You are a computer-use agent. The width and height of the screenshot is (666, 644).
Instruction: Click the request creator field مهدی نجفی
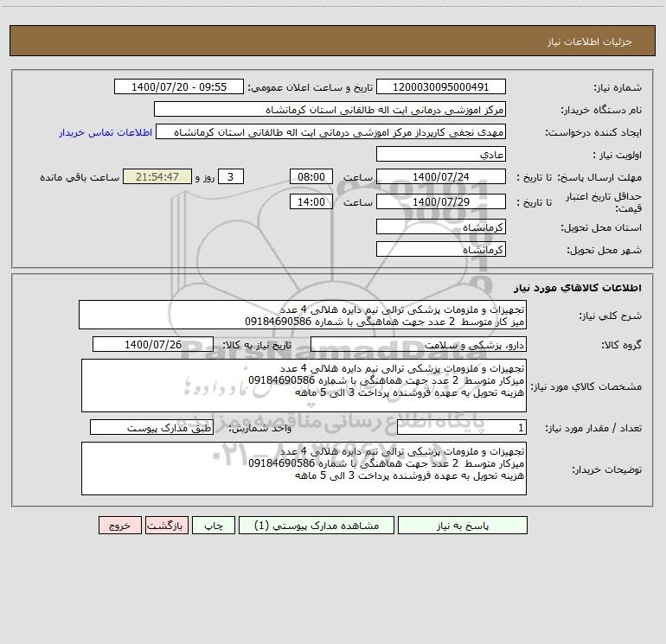(x=331, y=131)
